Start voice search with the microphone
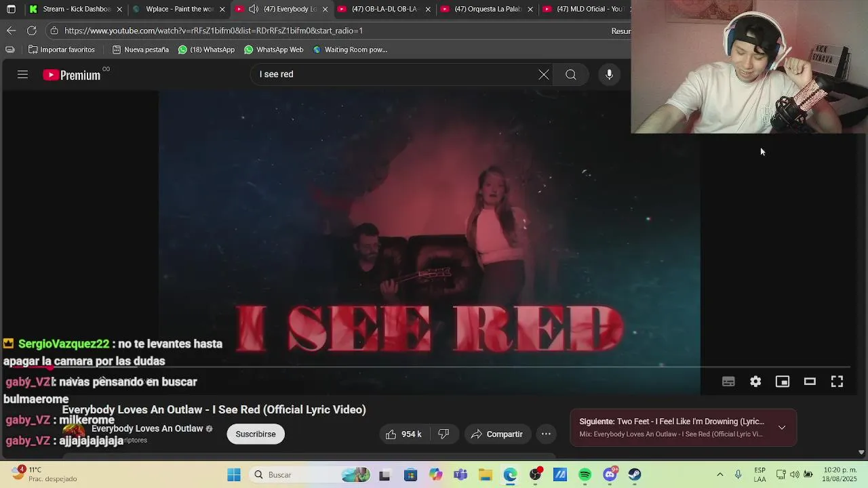The width and height of the screenshot is (868, 488). click(x=609, y=75)
